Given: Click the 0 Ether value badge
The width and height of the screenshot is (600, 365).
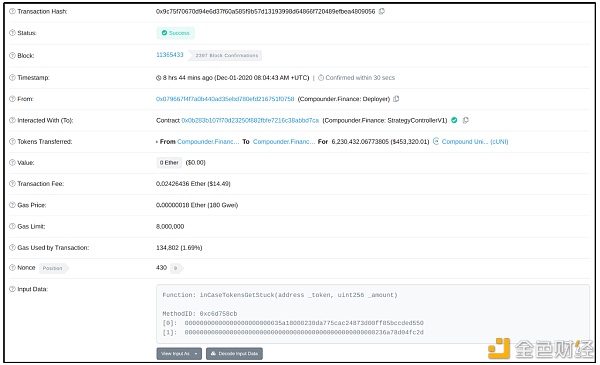Looking at the screenshot, I should (169, 163).
